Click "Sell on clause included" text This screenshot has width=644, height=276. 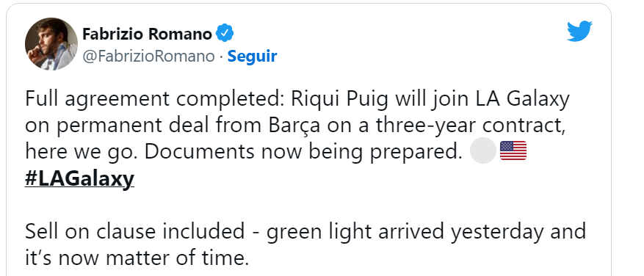tap(134, 232)
